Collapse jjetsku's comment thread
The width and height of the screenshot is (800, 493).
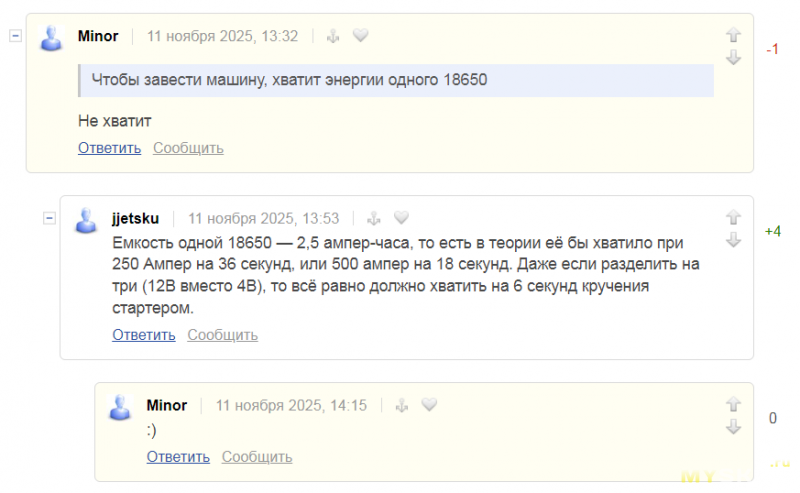coord(49,218)
